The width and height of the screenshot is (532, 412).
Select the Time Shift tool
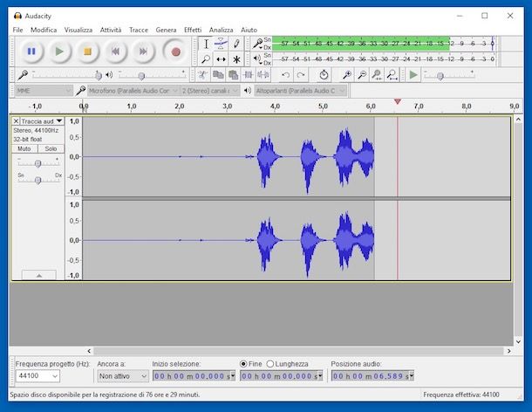coord(221,59)
